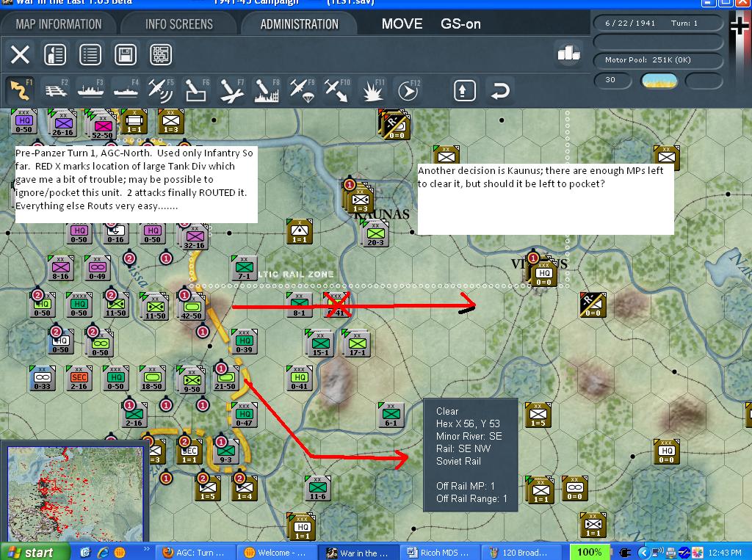Select the F9 air transport mode
This screenshot has height=560, width=752.
click(x=302, y=90)
